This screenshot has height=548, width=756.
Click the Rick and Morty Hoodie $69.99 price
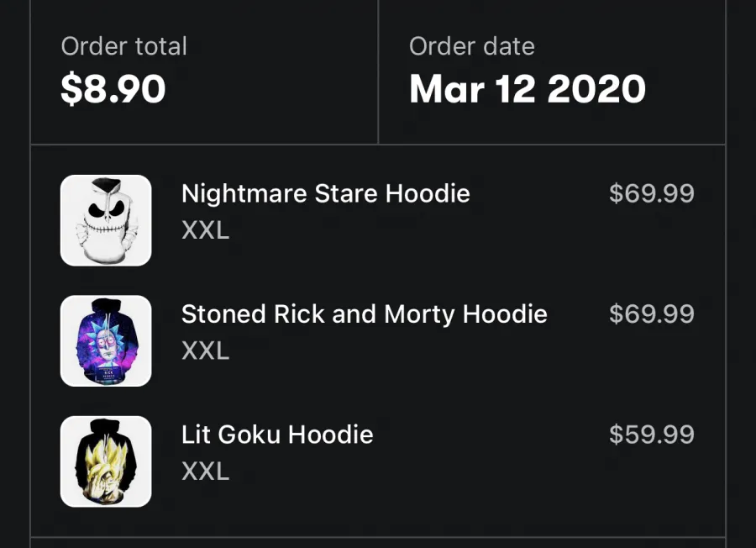point(651,314)
